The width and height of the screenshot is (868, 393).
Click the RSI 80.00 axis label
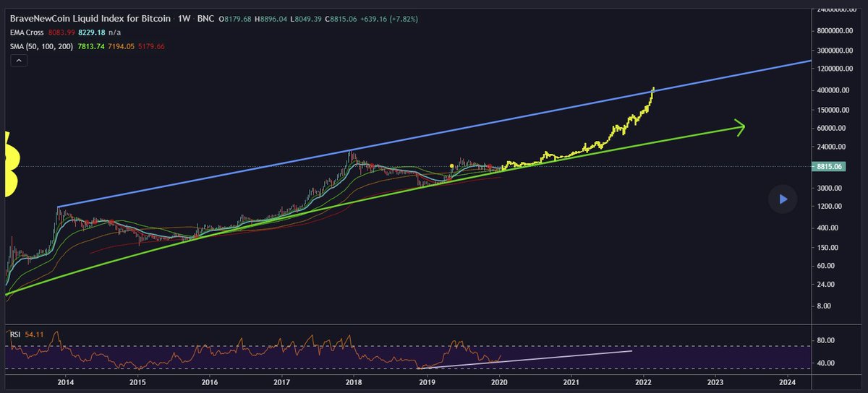click(x=826, y=340)
